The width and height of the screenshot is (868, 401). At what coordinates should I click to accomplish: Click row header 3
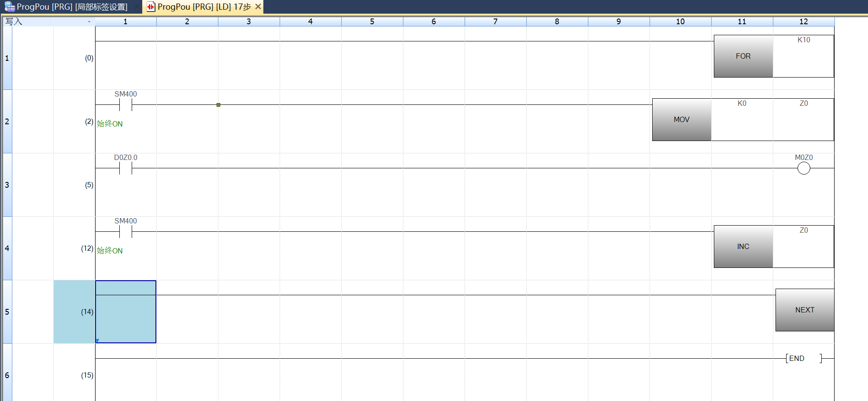coord(7,185)
